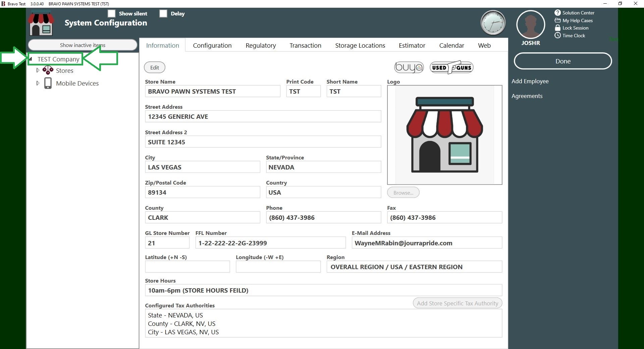Click the Street Address 2 field
Image resolution: width=644 pixels, height=349 pixels.
point(263,142)
